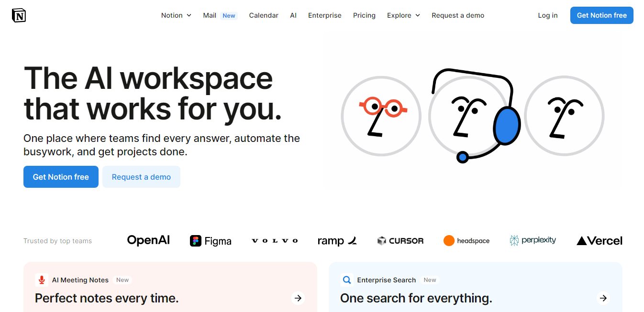Open Calendar from the top navigation
This screenshot has height=312, width=644.
(x=264, y=15)
